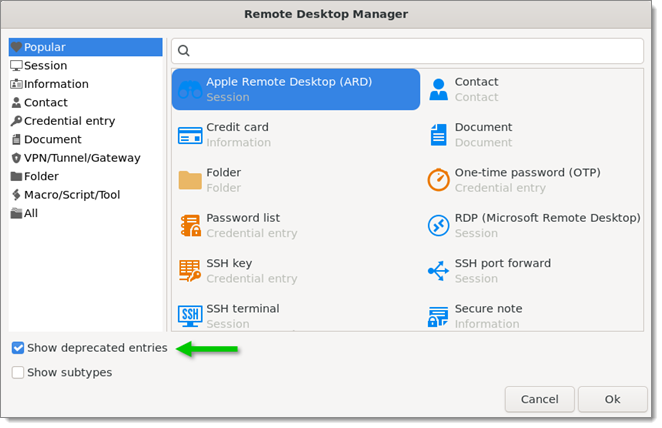This screenshot has height=428, width=662.
Task: Select the SSH key icon
Action: [190, 271]
